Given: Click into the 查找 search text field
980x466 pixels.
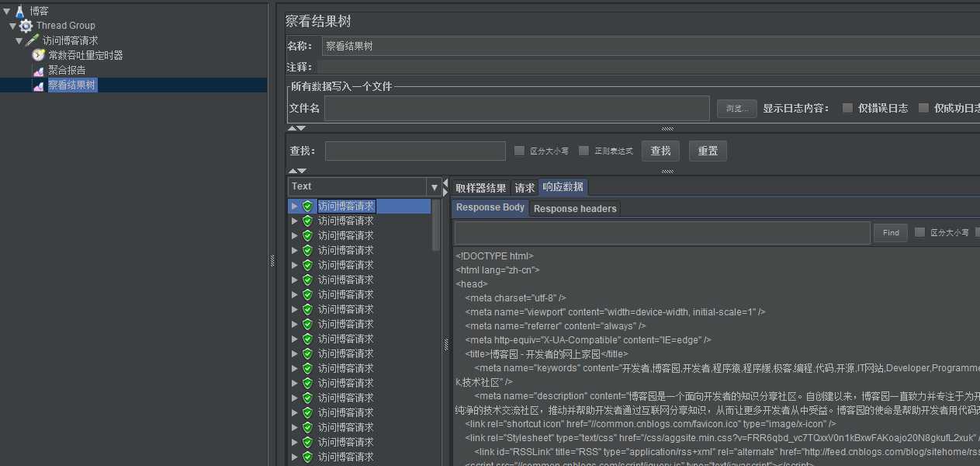Looking at the screenshot, I should click(415, 151).
